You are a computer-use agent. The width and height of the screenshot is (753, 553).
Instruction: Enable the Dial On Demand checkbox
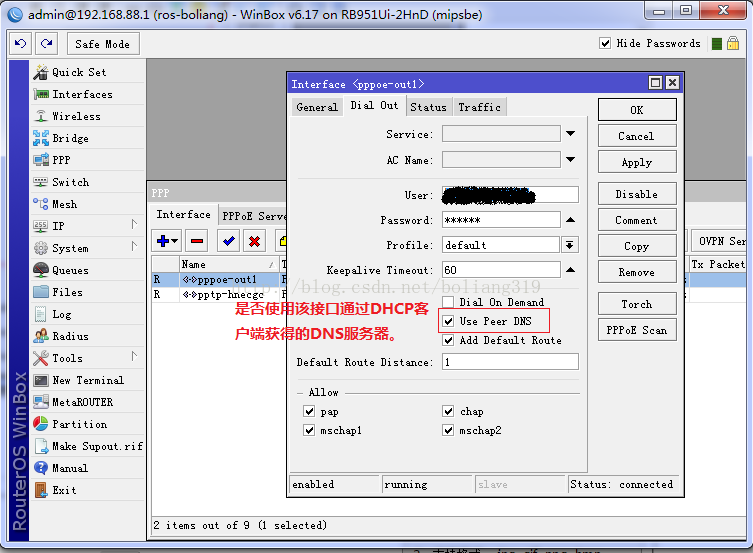[448, 302]
